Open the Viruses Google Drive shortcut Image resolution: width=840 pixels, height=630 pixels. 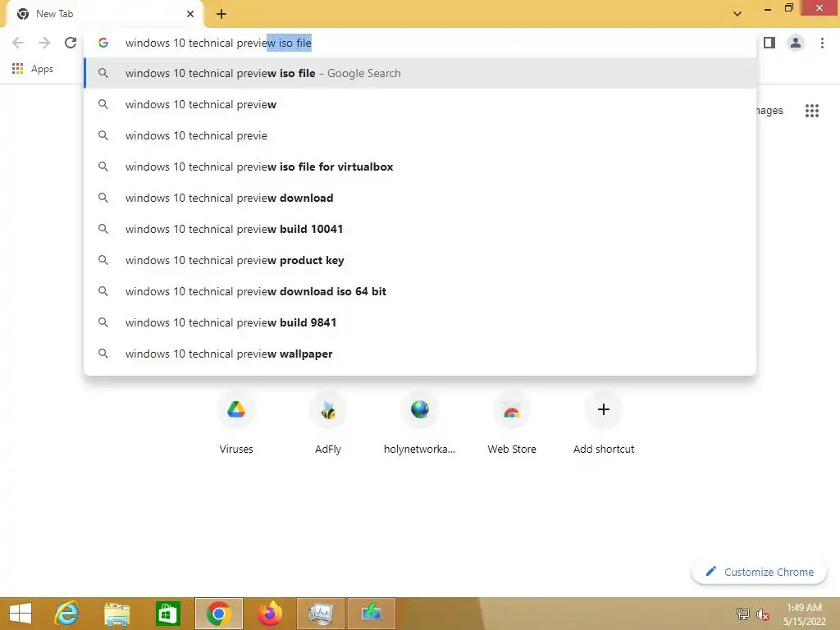236,423
